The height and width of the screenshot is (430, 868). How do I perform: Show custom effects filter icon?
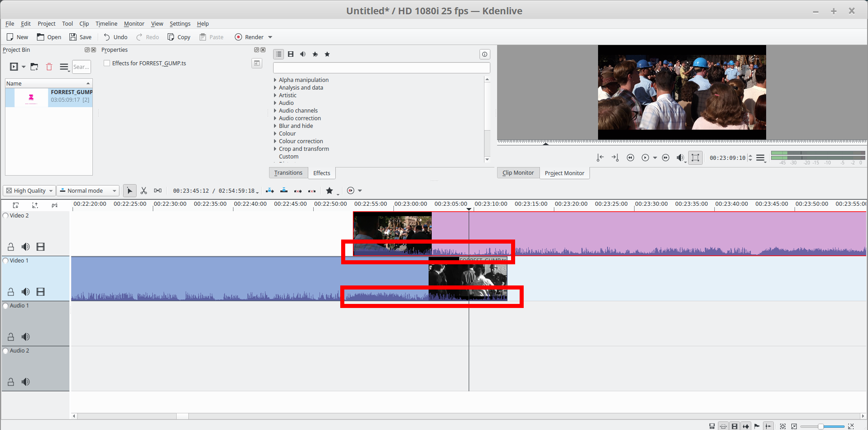tap(315, 54)
